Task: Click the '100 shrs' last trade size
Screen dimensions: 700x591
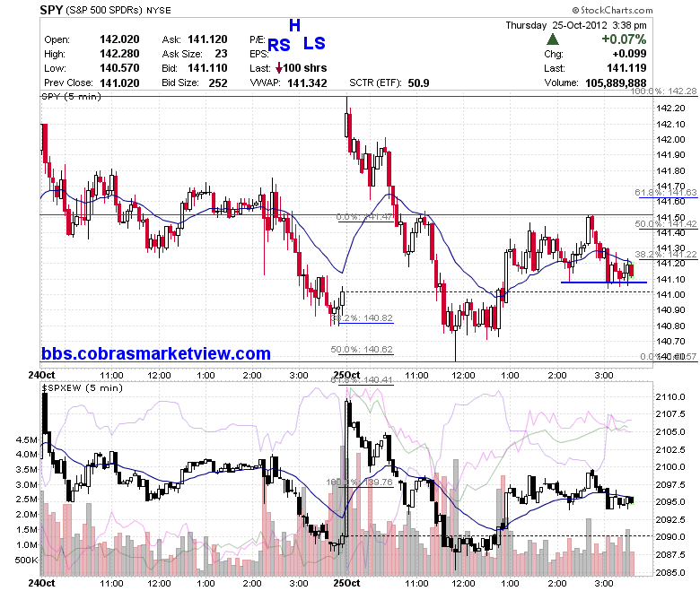Action: tap(305, 68)
